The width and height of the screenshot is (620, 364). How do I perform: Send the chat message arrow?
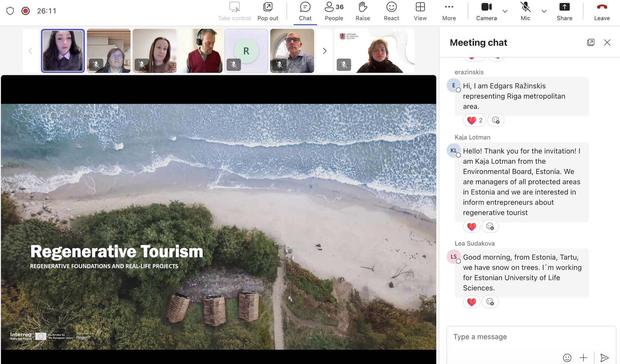[x=605, y=358]
